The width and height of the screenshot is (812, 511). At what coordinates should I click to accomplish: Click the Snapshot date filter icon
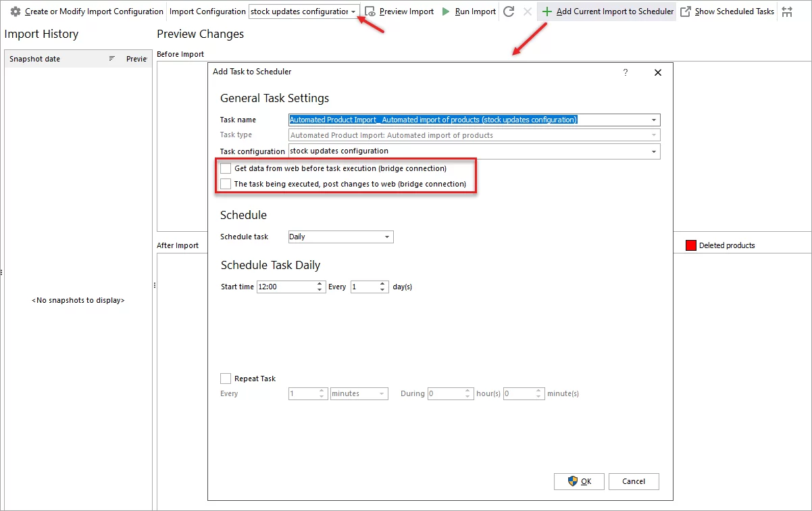pos(113,59)
